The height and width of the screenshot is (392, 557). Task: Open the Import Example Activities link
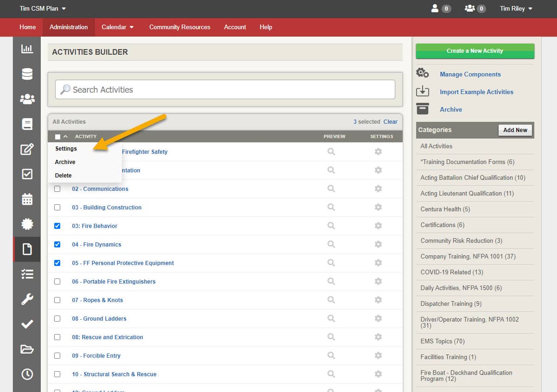coord(476,92)
